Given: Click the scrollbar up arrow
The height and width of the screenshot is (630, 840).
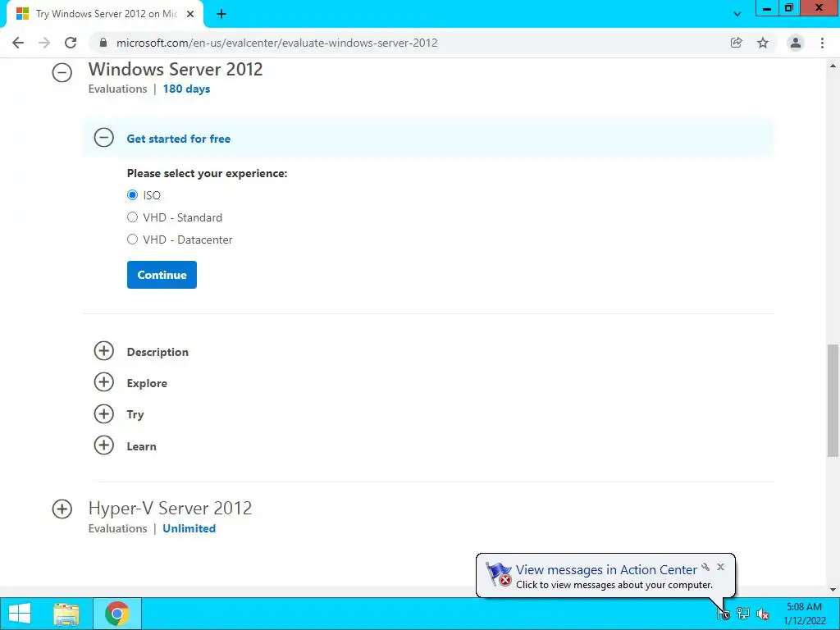Looking at the screenshot, I should (833, 66).
